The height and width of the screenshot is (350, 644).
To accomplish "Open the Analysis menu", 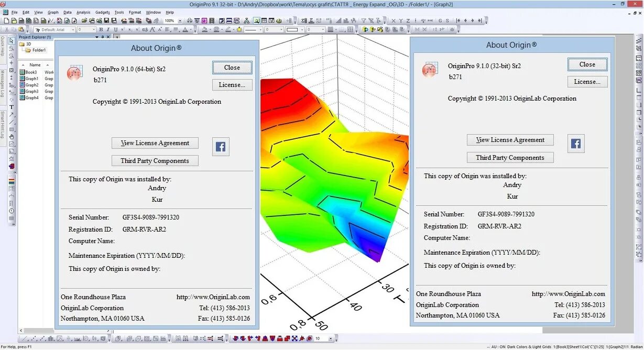I will pos(83,12).
